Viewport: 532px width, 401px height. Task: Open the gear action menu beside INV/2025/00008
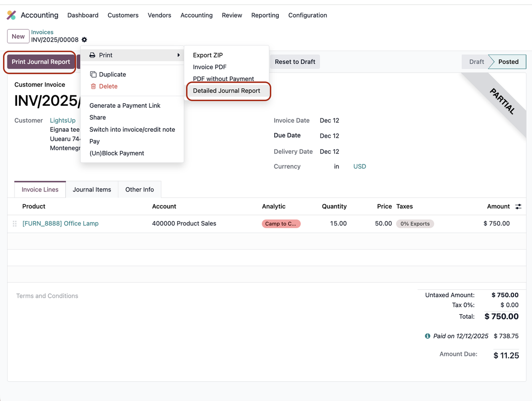coord(84,39)
